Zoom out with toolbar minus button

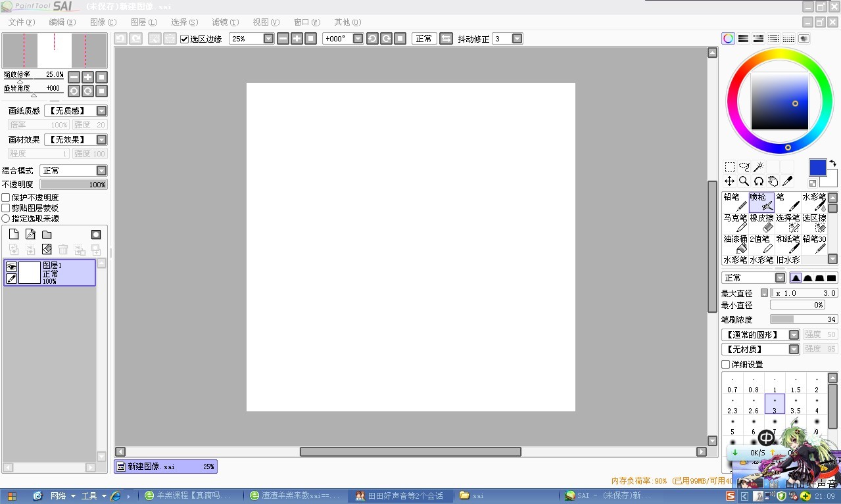pyautogui.click(x=283, y=39)
